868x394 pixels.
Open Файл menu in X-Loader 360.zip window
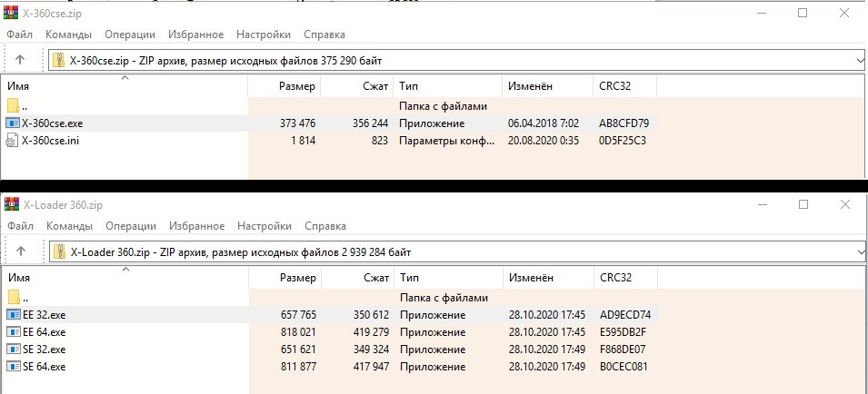pyautogui.click(x=21, y=226)
